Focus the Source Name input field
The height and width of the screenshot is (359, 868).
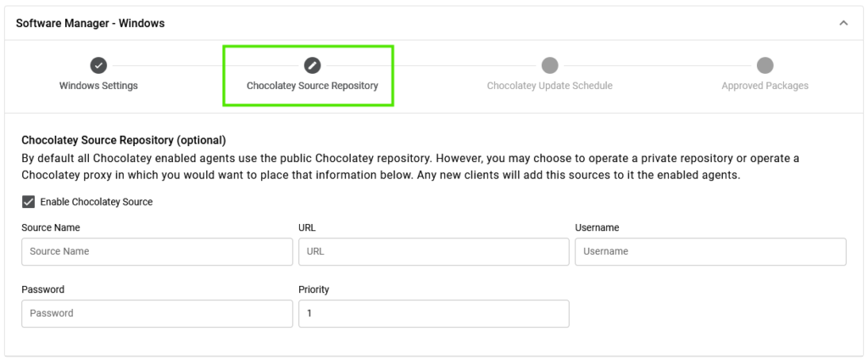click(x=157, y=251)
